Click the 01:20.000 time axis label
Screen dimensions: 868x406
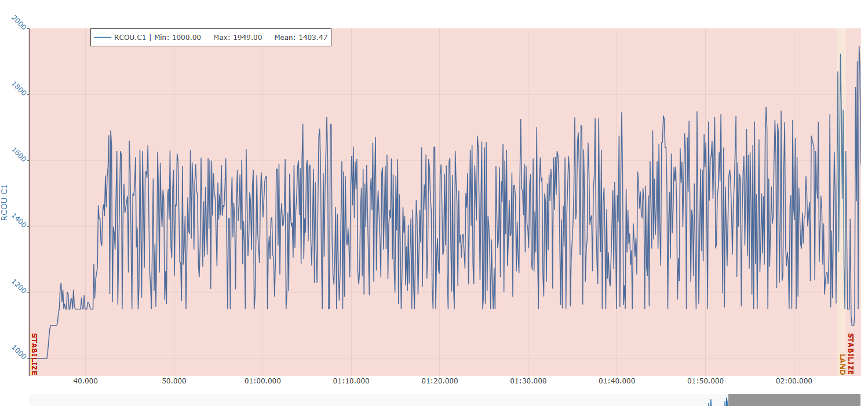click(x=440, y=381)
